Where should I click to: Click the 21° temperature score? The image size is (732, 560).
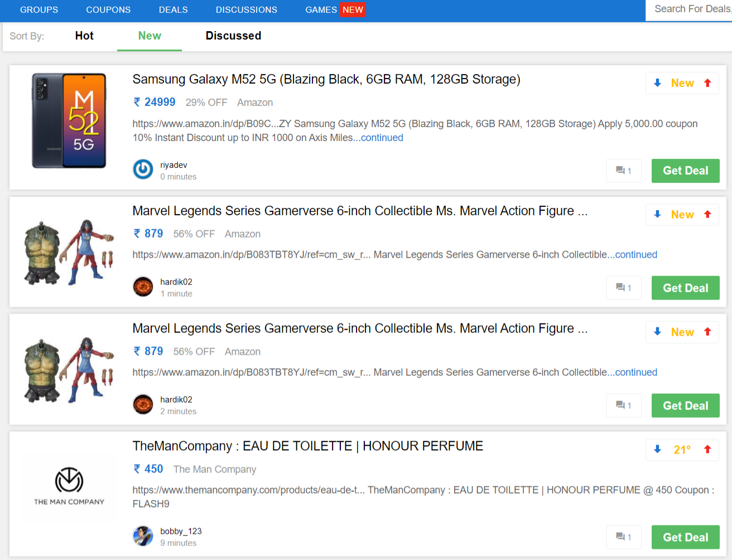(682, 450)
